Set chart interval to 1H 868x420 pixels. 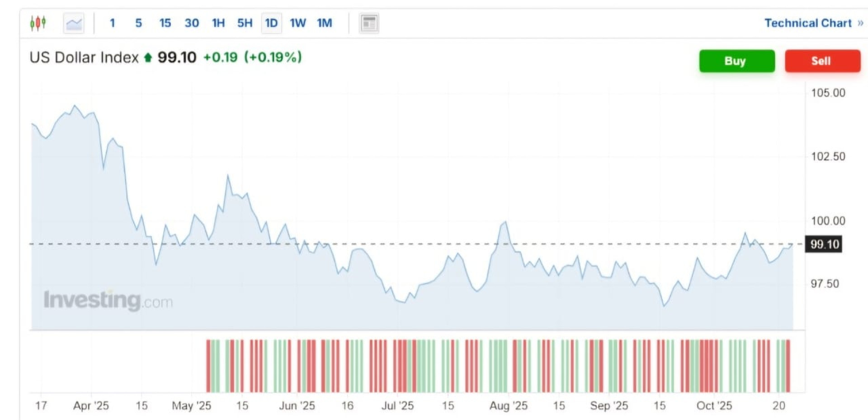[x=218, y=23]
